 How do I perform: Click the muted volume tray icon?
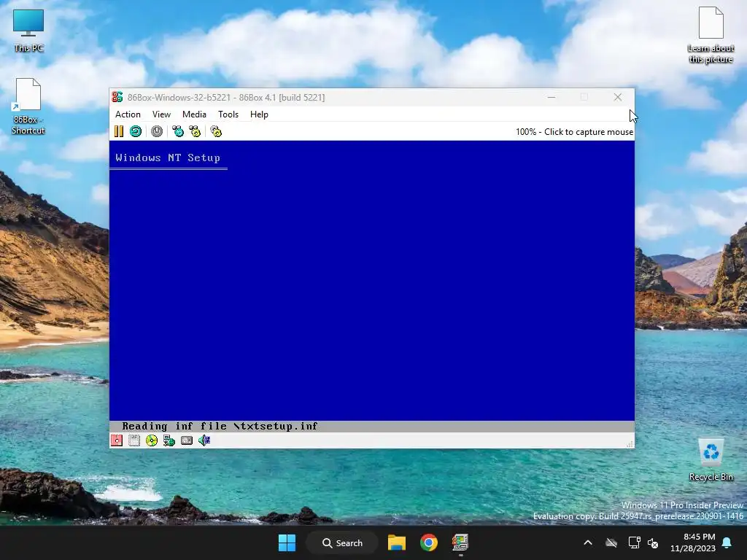coord(653,542)
